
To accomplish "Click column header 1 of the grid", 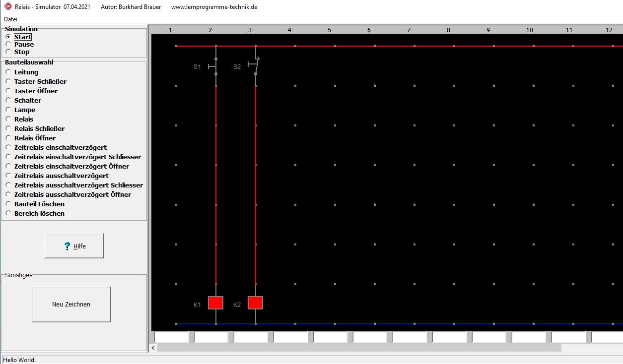I will point(170,30).
